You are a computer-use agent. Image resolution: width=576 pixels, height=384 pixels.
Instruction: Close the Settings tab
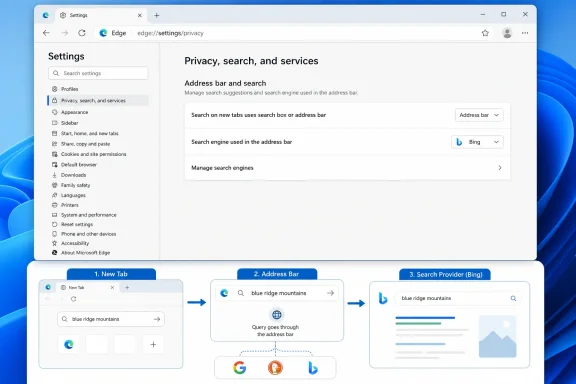140,15
